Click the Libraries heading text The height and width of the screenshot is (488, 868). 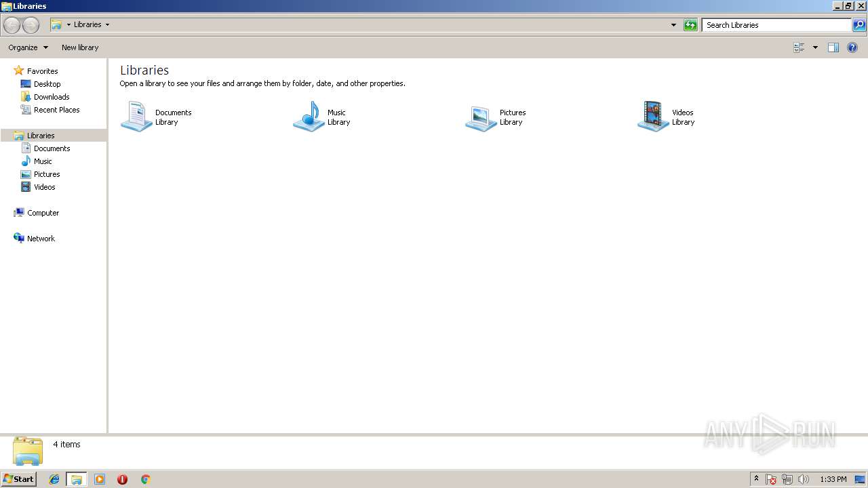pos(144,70)
